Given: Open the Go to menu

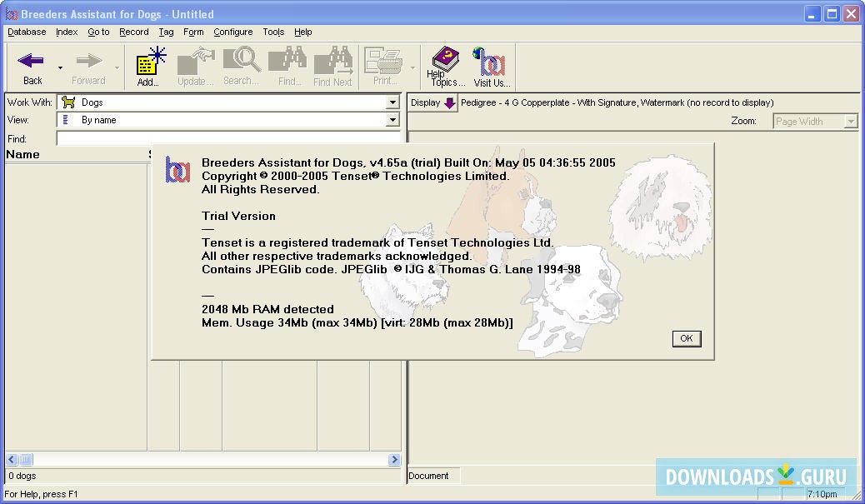Looking at the screenshot, I should coord(98,32).
